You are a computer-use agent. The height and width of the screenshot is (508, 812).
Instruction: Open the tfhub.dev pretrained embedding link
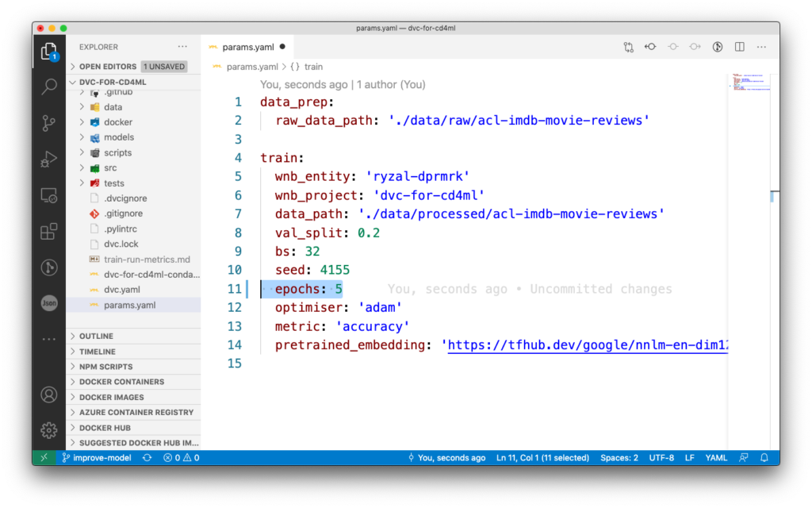click(x=588, y=345)
